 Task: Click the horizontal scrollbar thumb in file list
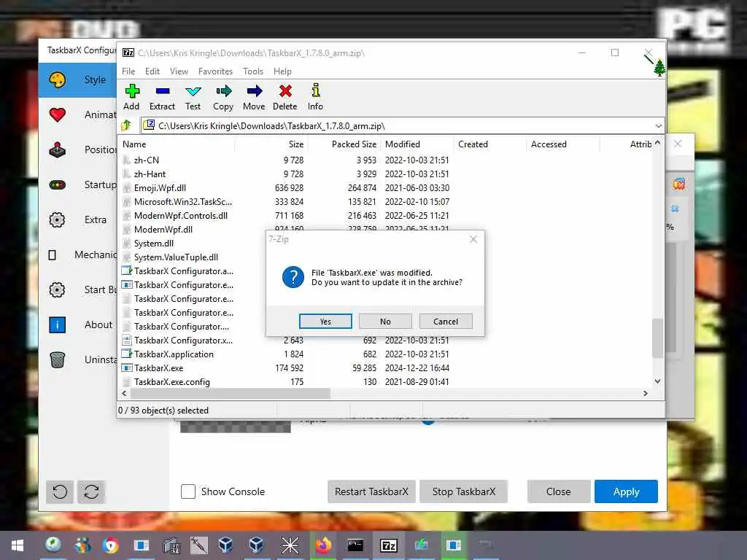point(230,393)
